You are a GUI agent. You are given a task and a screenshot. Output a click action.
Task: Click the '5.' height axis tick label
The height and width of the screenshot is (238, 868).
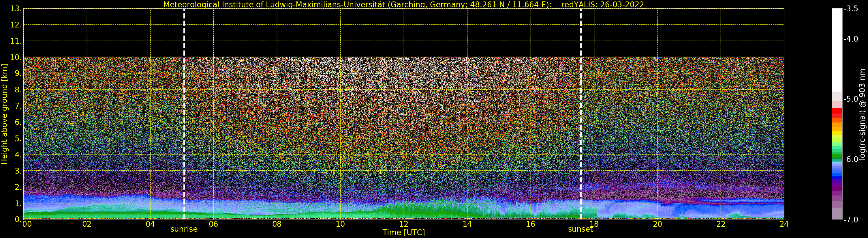[x=18, y=138]
